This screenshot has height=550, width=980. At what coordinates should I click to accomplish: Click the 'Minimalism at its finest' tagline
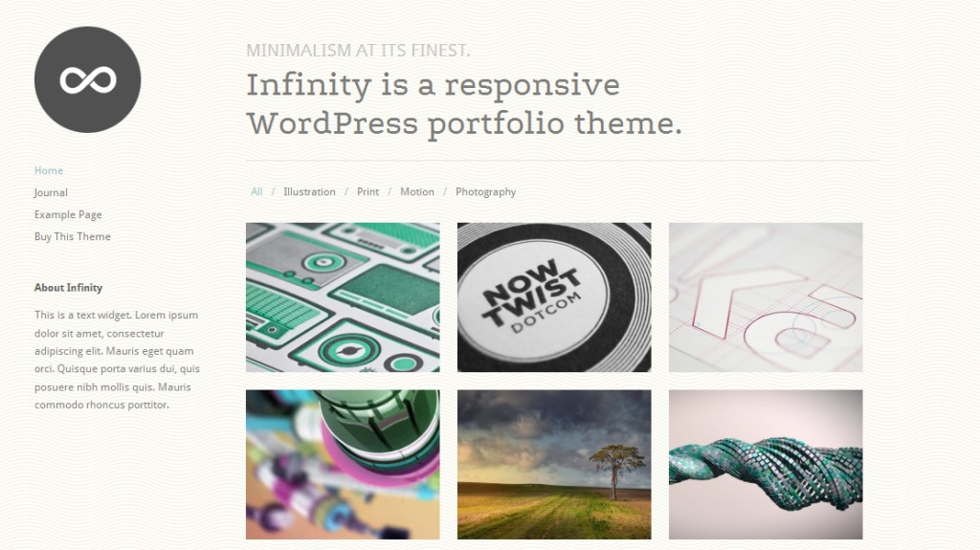(x=358, y=51)
